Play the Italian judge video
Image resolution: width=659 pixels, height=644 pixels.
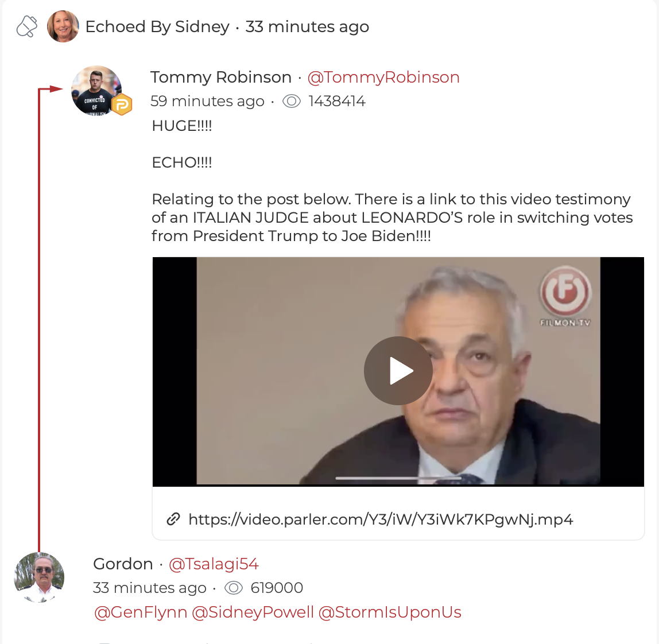pyautogui.click(x=398, y=371)
